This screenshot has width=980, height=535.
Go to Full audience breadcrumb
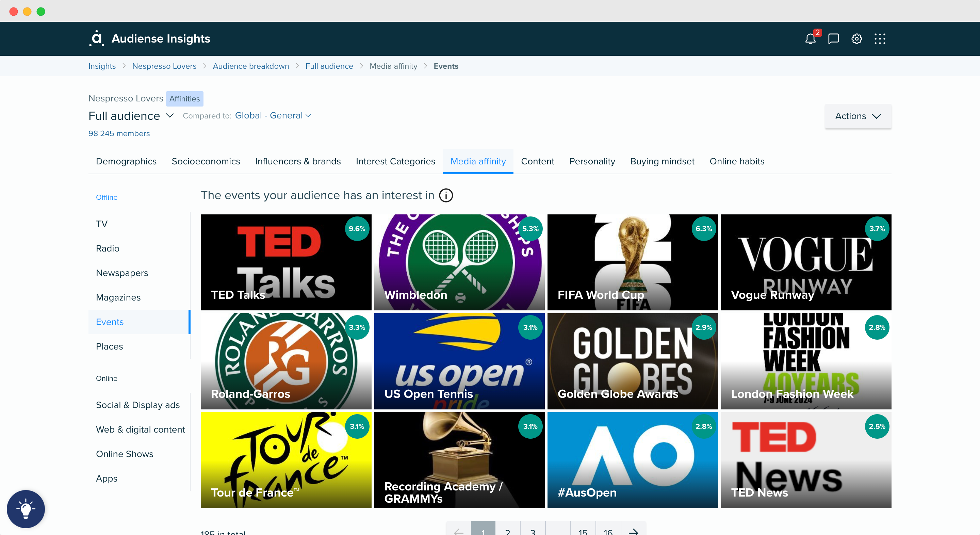329,66
